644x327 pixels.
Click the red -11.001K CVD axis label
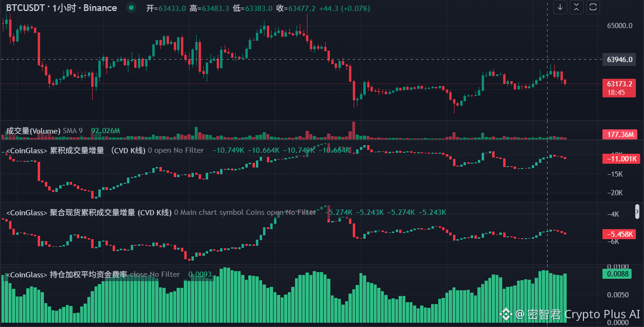621,159
